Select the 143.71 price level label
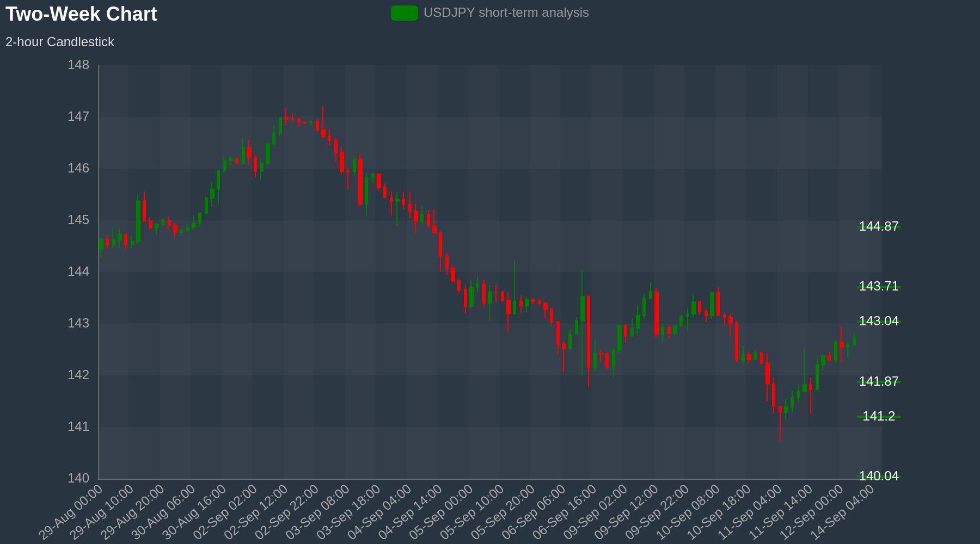 tap(879, 286)
